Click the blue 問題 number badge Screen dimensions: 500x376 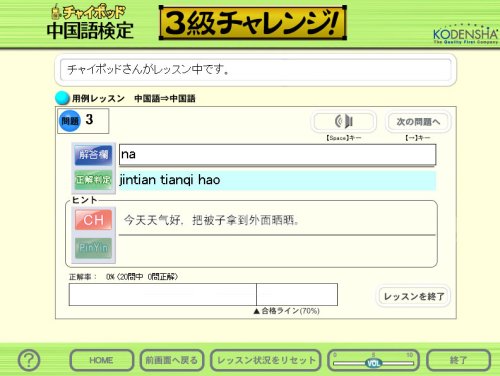(70, 121)
